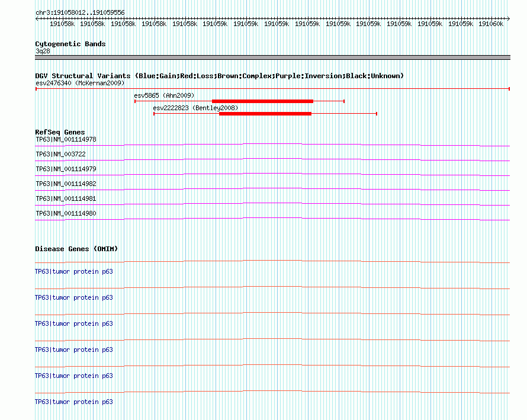527x420 pixels.
Task: Open the esv2476340 (McKernan2009) variant label
Action: point(80,83)
